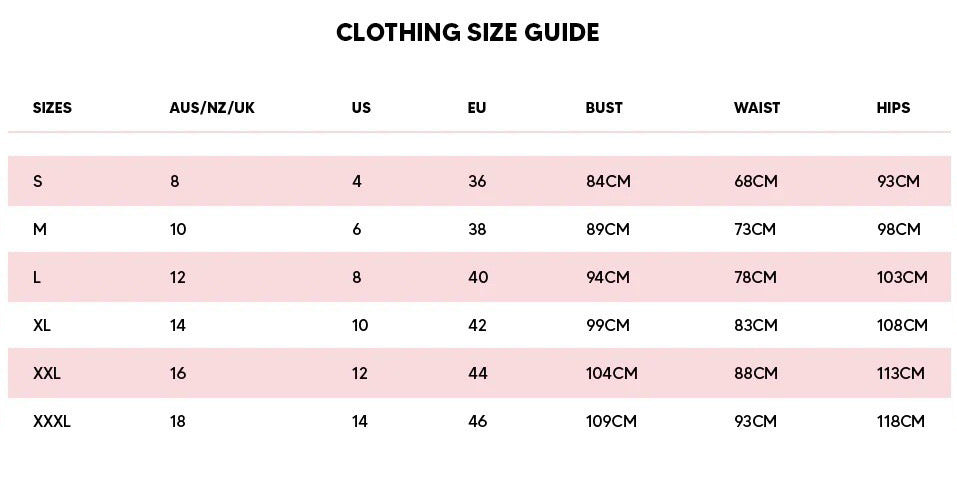Image resolution: width=957 pixels, height=490 pixels.
Task: Select the BUST column header
Action: tap(604, 108)
